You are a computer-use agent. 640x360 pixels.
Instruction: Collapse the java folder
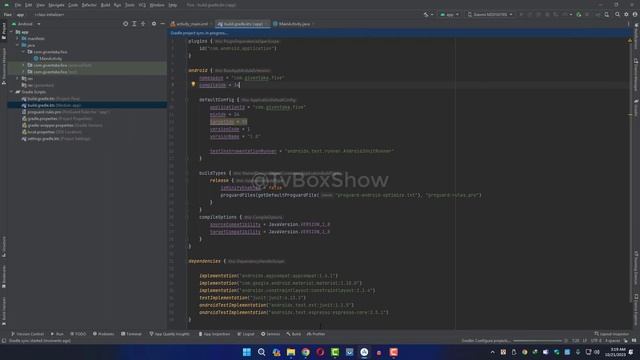pyautogui.click(x=18, y=45)
